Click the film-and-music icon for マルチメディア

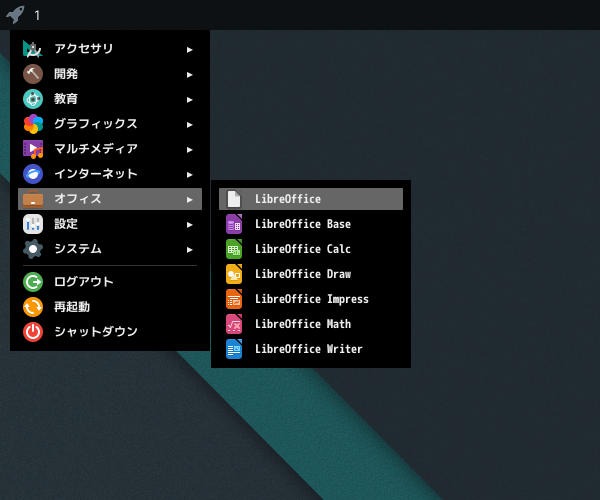coord(33,149)
